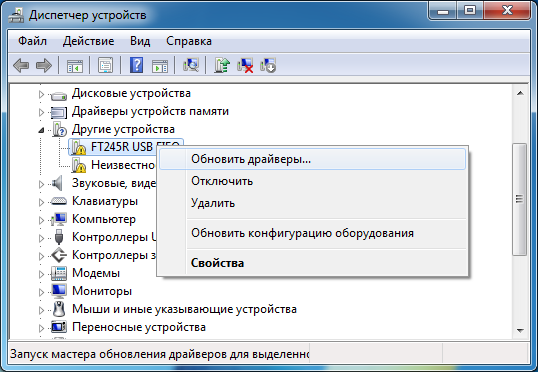This screenshot has width=538, height=372.
Task: Expand the Переносные устройства node
Action: (x=41, y=328)
